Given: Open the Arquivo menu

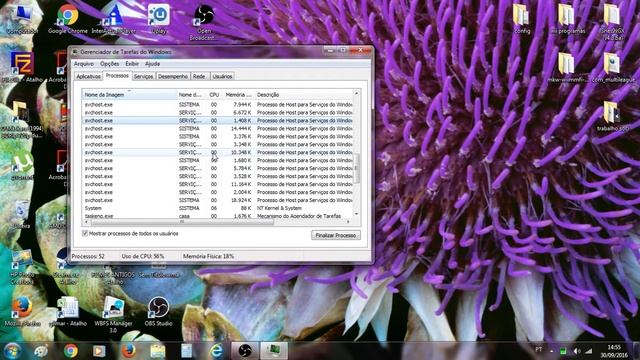Looking at the screenshot, I should point(84,64).
